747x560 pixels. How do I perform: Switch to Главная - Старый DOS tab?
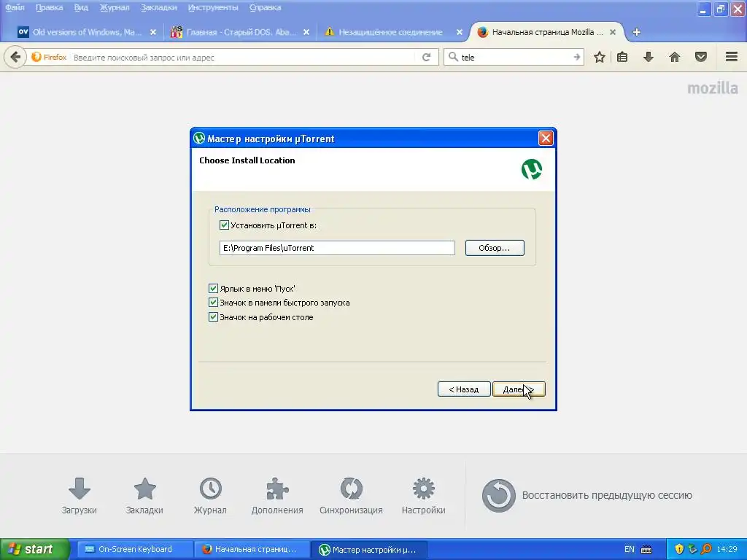[239, 32]
